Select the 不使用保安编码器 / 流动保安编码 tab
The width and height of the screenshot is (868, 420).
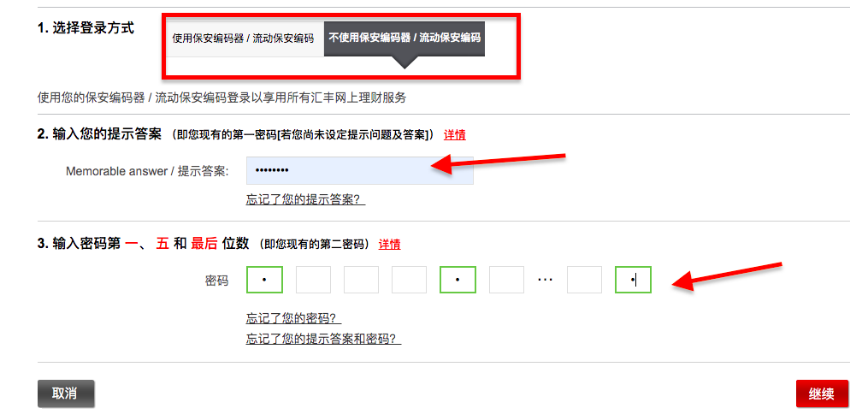point(404,38)
